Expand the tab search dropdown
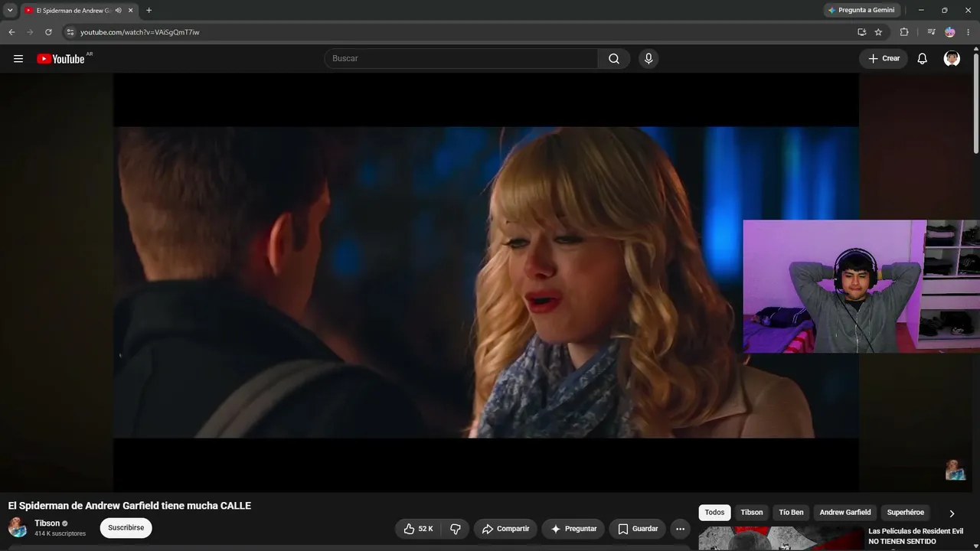Screen dimensions: 980x551 [x=10, y=11]
